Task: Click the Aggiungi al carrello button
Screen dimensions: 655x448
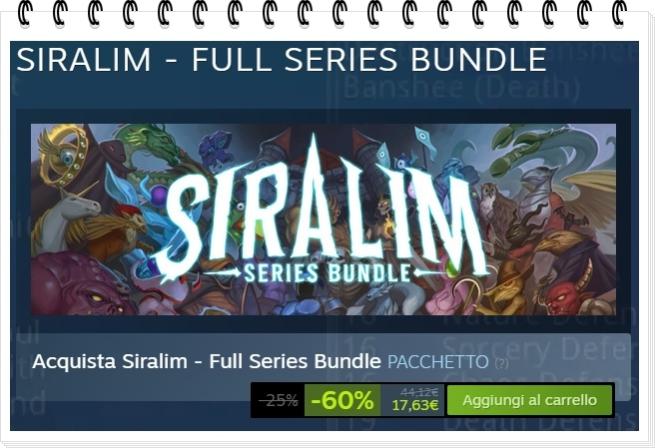Action: (529, 400)
